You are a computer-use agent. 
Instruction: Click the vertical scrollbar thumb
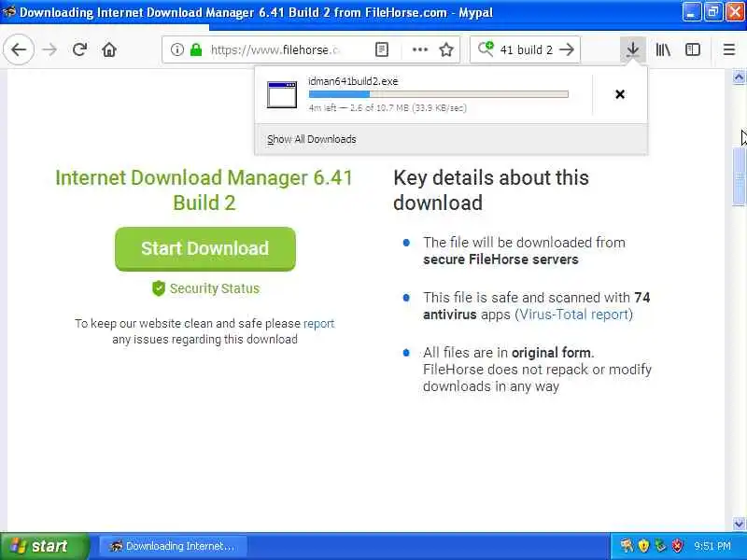[739, 177]
